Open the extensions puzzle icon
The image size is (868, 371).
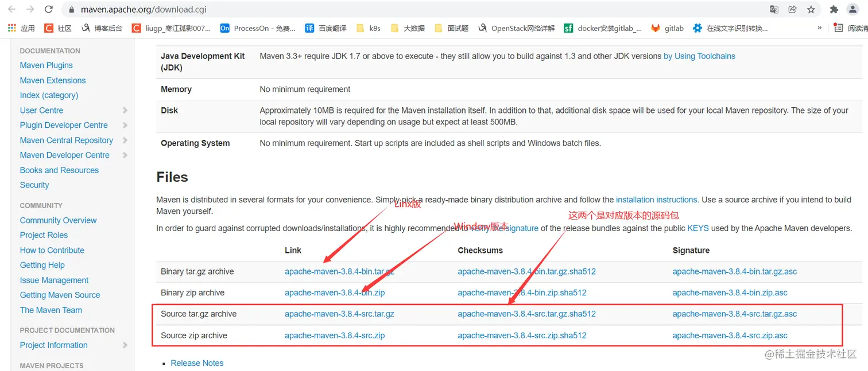834,9
